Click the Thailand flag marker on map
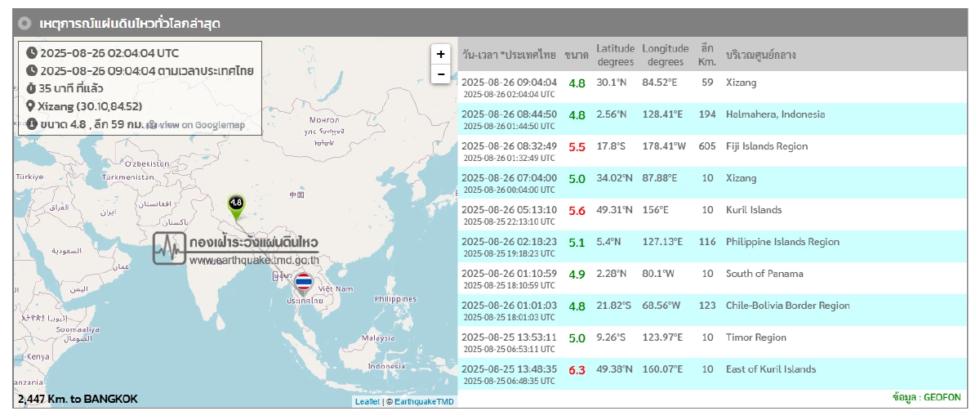 (x=304, y=284)
